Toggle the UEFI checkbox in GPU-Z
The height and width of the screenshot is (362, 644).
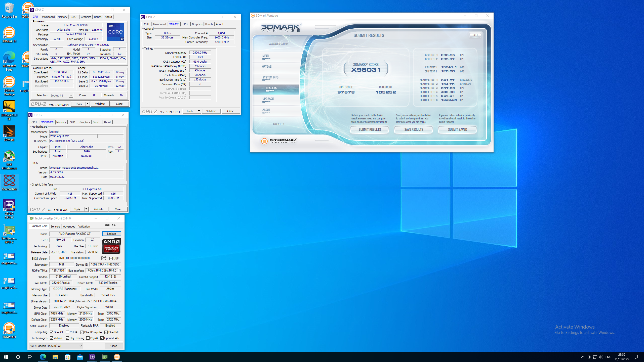(111, 258)
